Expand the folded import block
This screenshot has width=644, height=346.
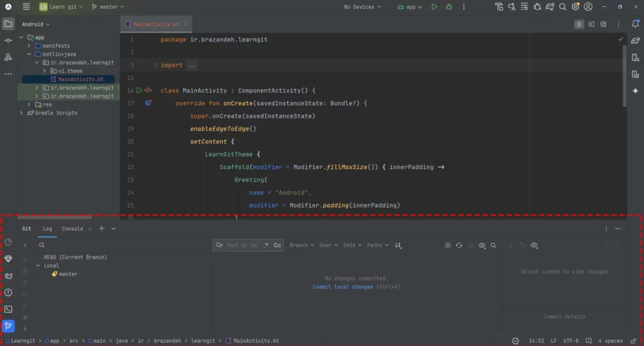[156, 65]
